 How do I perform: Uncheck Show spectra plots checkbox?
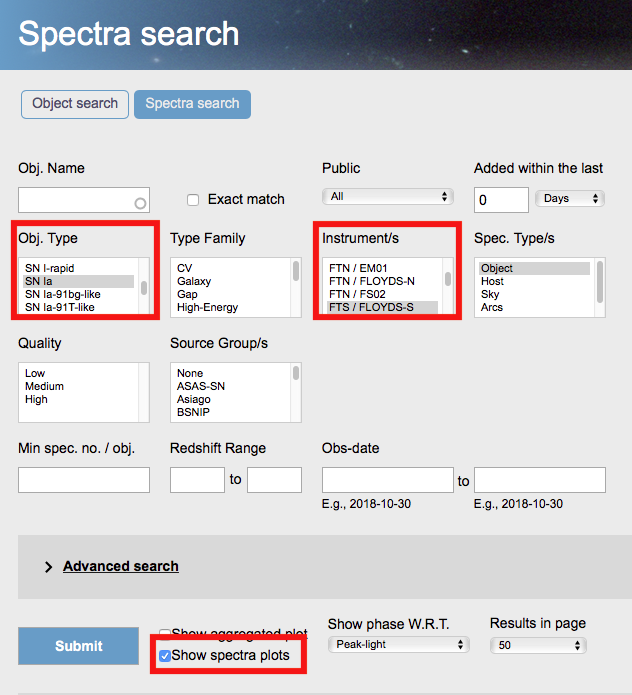coord(165,656)
